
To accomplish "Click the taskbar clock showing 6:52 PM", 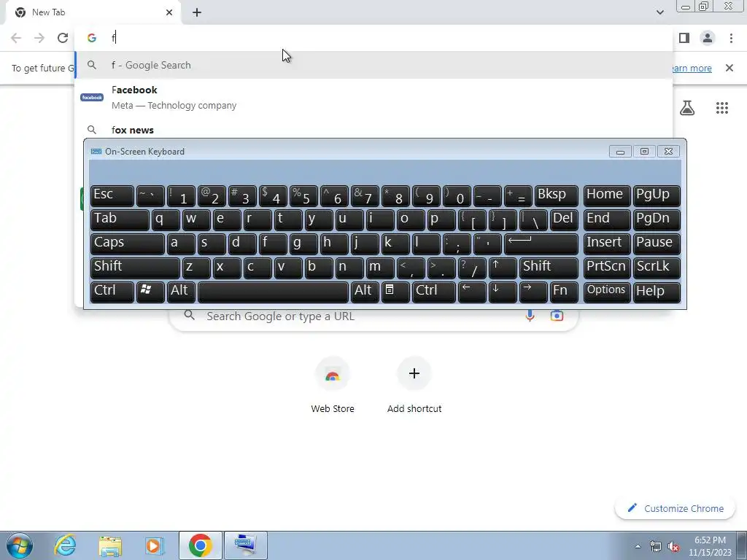I will pyautogui.click(x=710, y=546).
